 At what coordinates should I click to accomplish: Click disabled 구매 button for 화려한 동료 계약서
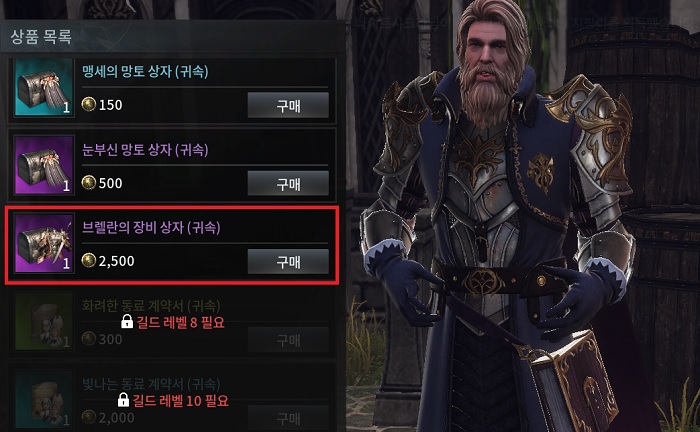[x=288, y=340]
